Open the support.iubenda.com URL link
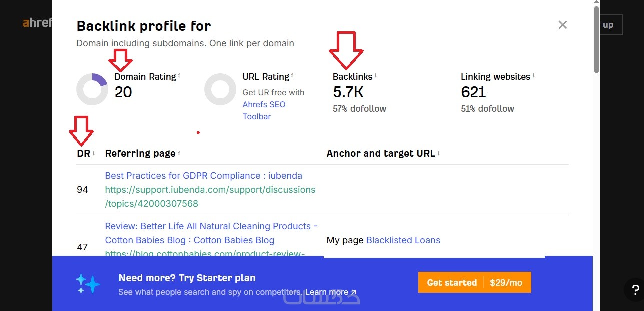Viewport: 644px width, 311px height. (x=210, y=197)
